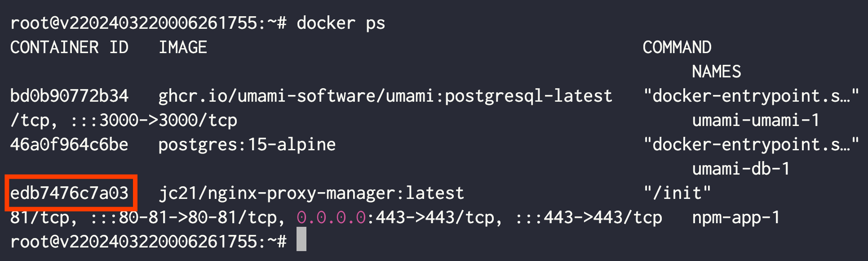This screenshot has height=261, width=868.
Task: Click the highlighted container ID edb7476c7a03
Action: pyautogui.click(x=70, y=193)
